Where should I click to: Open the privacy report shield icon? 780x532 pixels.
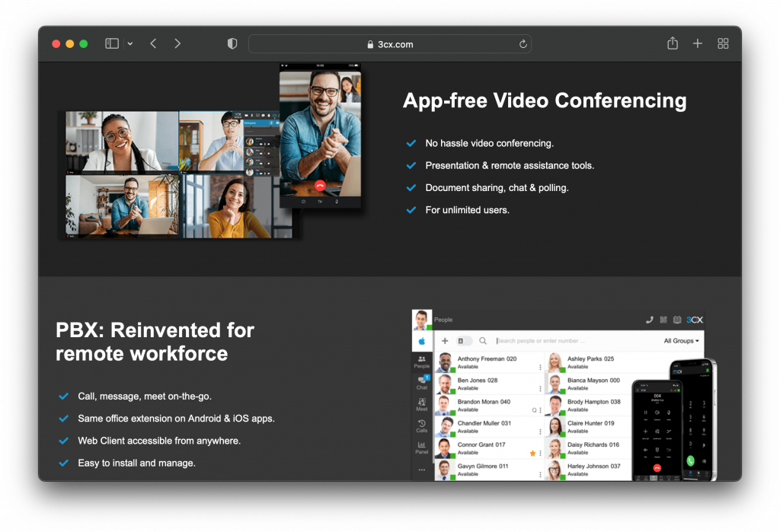point(232,43)
